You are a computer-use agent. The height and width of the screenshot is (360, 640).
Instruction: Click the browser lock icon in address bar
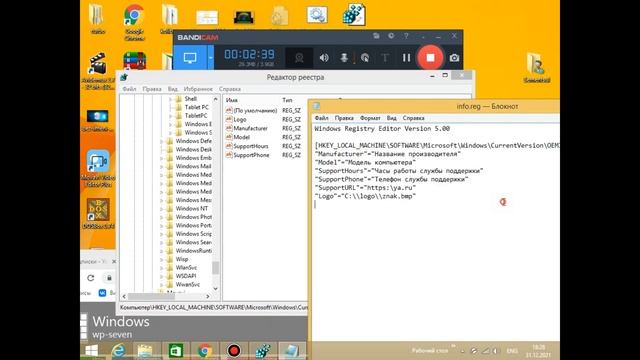pos(109,278)
